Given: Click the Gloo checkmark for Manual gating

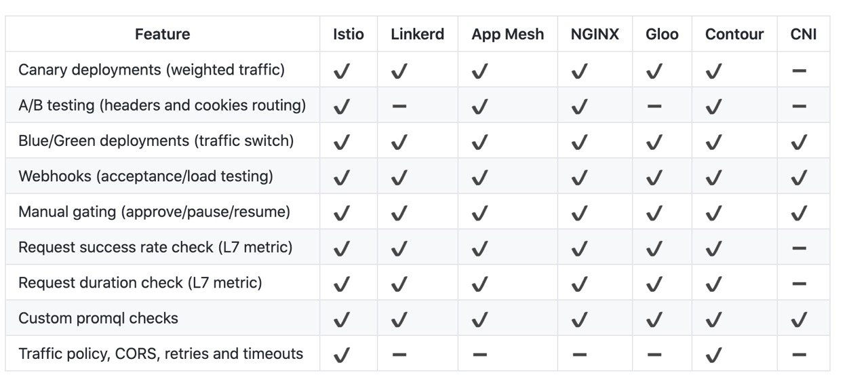Looking at the screenshot, I should coord(654,212).
